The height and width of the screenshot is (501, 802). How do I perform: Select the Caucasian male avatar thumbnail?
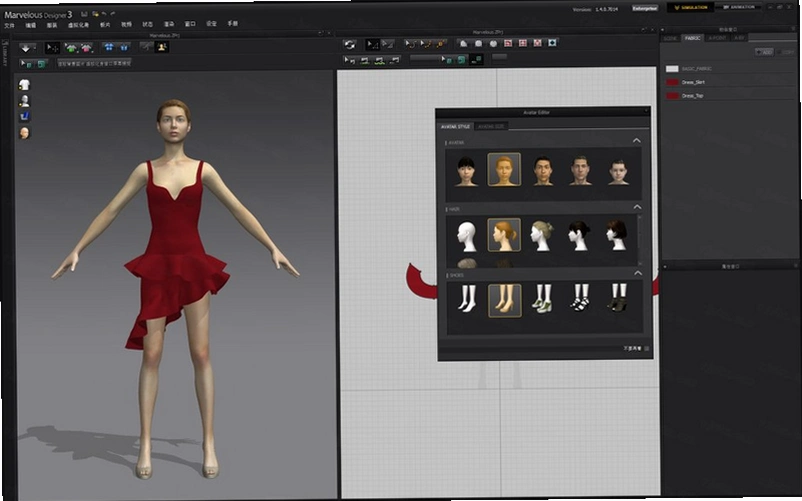(581, 171)
